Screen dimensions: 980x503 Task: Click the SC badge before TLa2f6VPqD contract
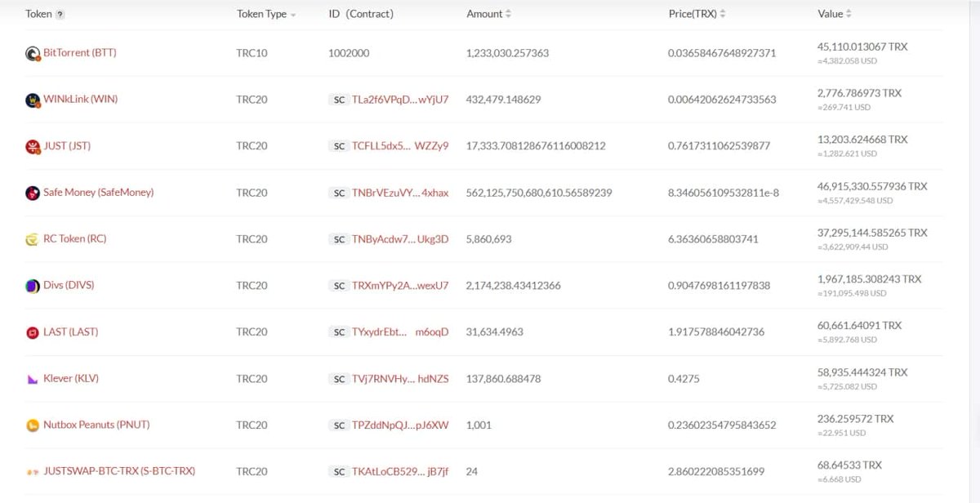[338, 100]
